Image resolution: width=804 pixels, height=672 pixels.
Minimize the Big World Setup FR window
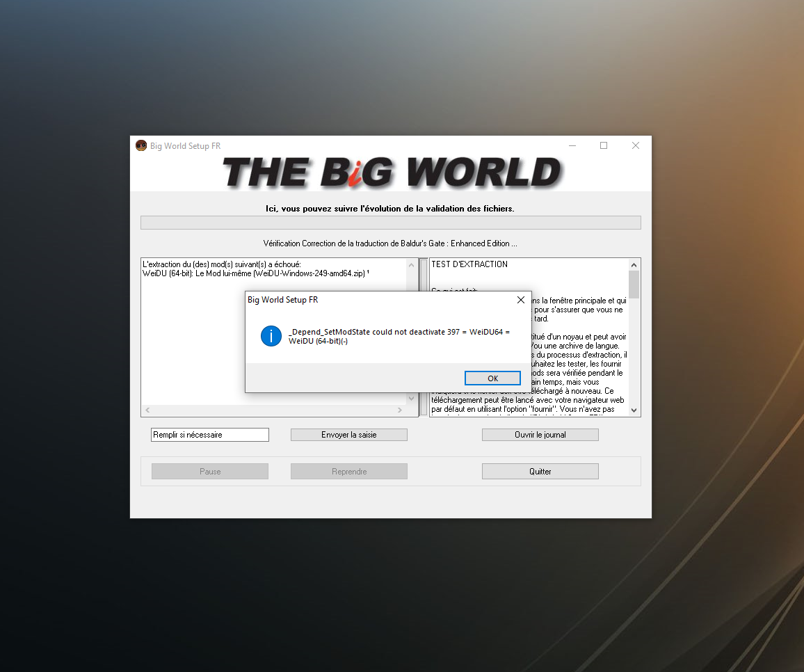point(572,145)
